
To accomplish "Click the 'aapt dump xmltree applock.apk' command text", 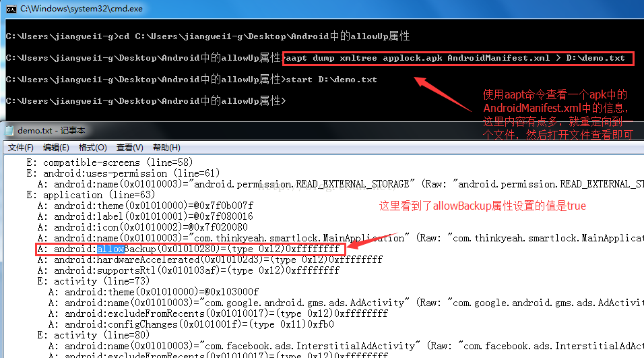I will coord(364,58).
